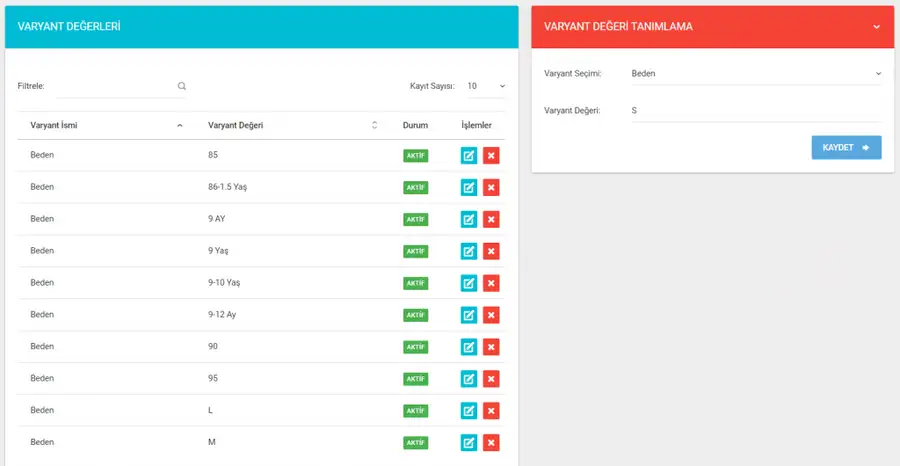Click the Varyant Değeri input field

click(756, 111)
